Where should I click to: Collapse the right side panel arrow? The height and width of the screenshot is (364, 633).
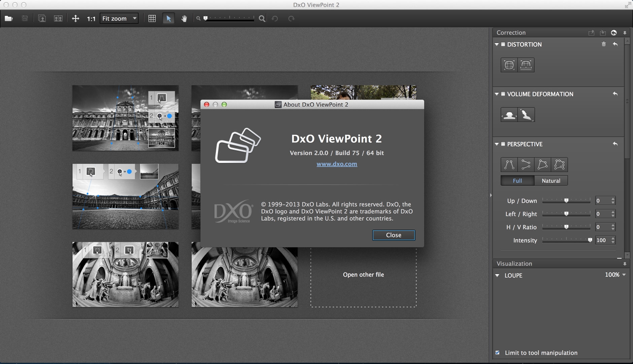click(x=491, y=195)
